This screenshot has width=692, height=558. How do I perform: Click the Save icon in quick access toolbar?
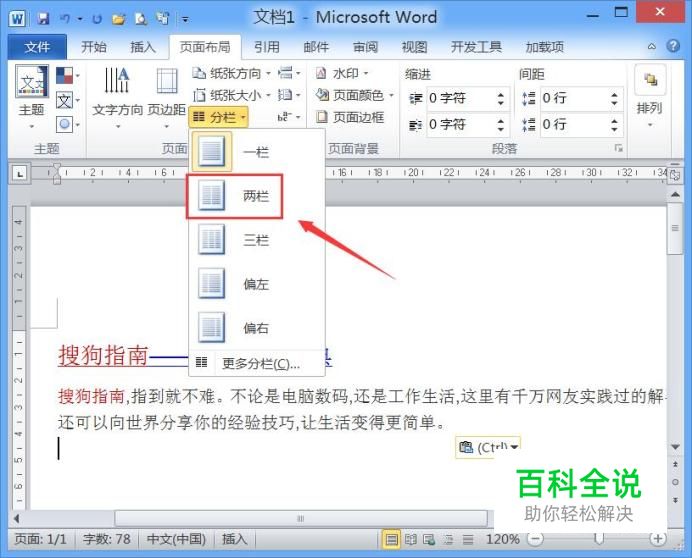(x=43, y=19)
